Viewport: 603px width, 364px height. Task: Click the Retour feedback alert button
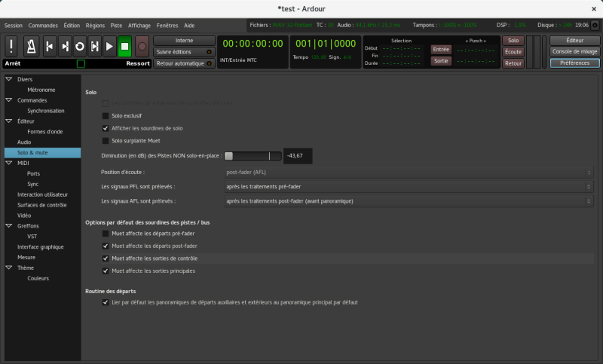[513, 63]
